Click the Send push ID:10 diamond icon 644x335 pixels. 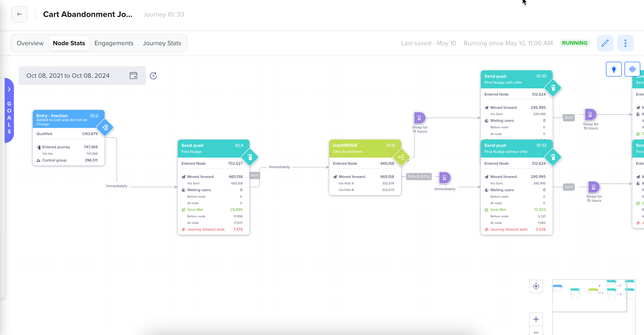[553, 88]
